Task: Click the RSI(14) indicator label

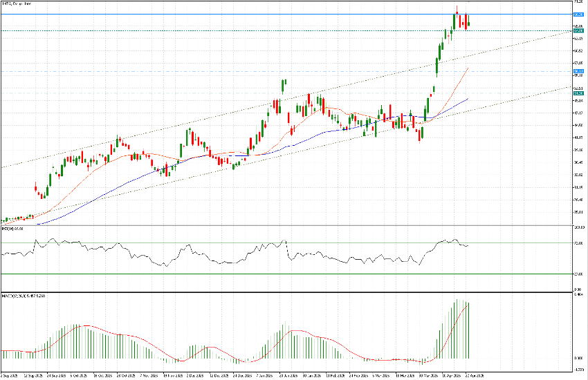Action: tap(13, 228)
